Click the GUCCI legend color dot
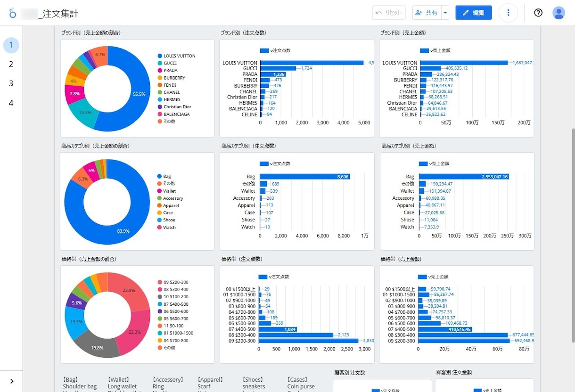 160,63
